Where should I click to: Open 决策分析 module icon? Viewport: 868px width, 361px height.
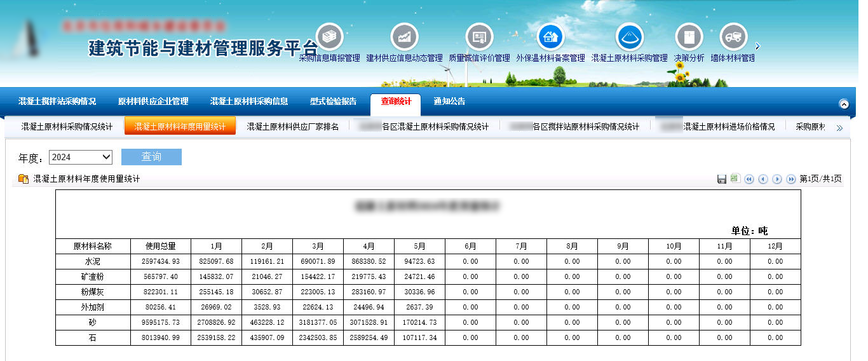(x=689, y=37)
